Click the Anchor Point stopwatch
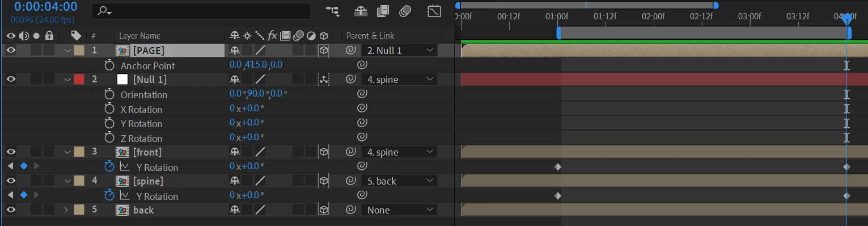868x226 pixels. pos(109,65)
